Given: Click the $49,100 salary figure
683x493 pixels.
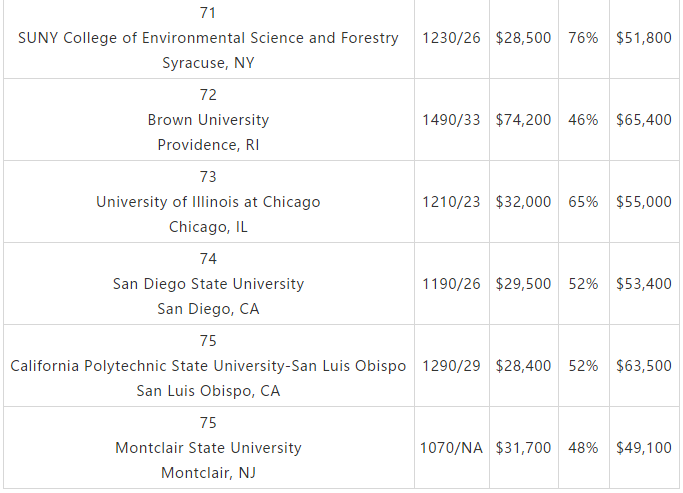Looking at the screenshot, I should [x=644, y=448].
